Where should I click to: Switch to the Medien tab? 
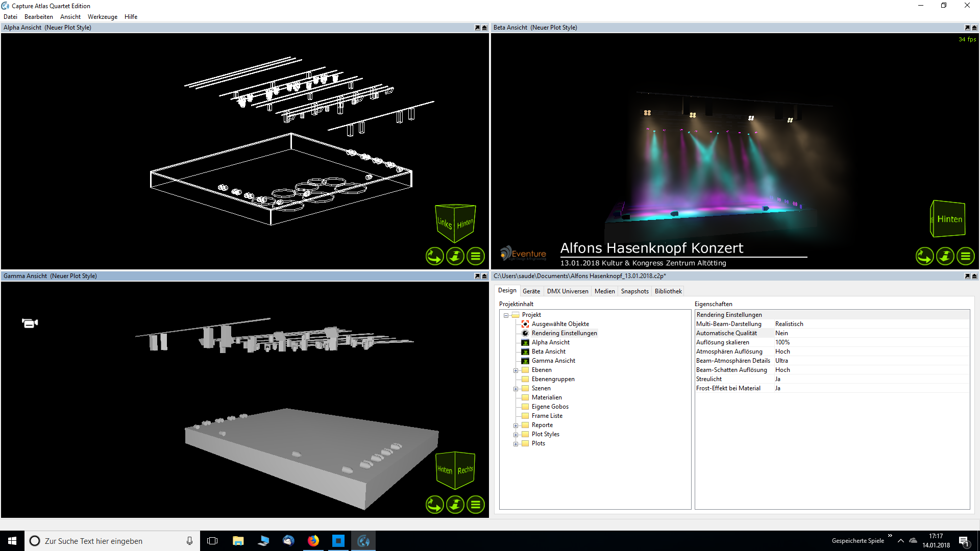coord(604,291)
